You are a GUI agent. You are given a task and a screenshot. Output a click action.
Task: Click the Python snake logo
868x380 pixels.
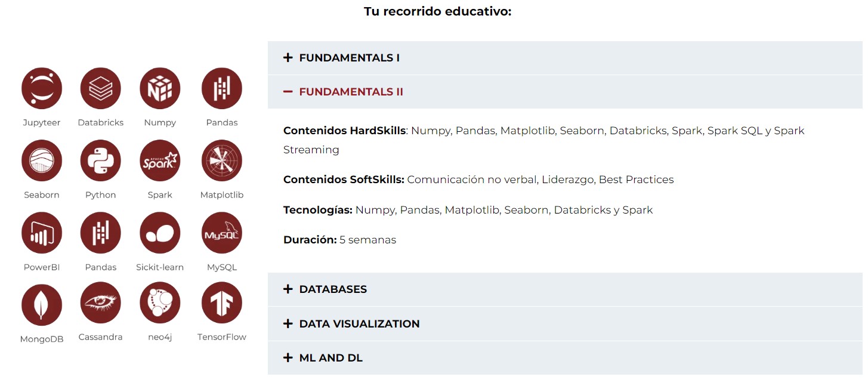(x=101, y=160)
